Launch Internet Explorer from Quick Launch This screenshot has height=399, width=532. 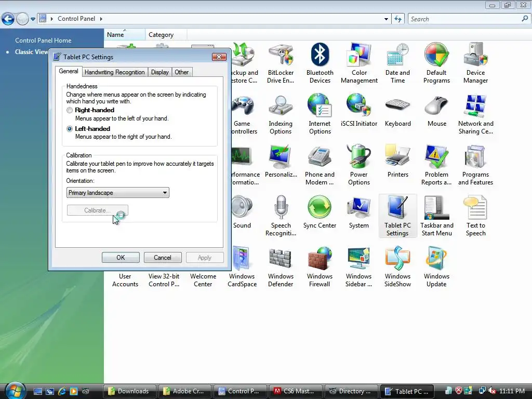[62, 391]
